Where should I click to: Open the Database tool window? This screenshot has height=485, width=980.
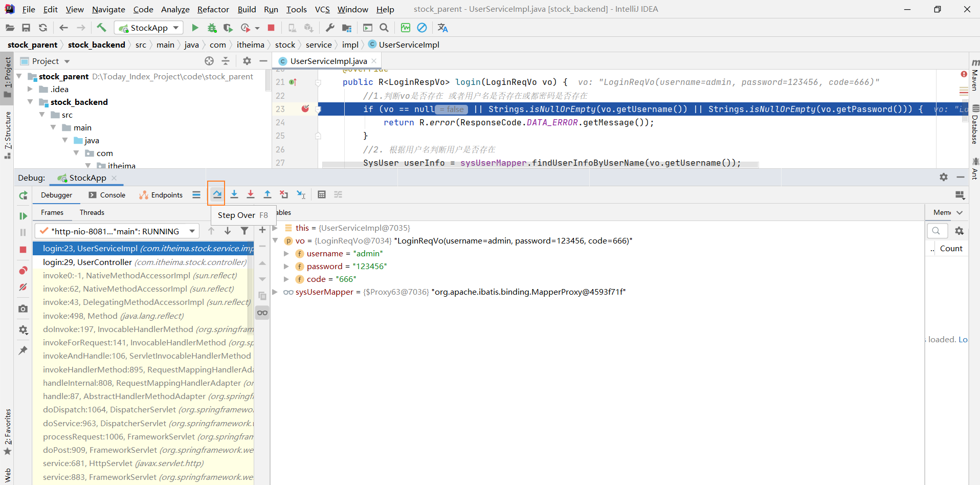click(974, 125)
